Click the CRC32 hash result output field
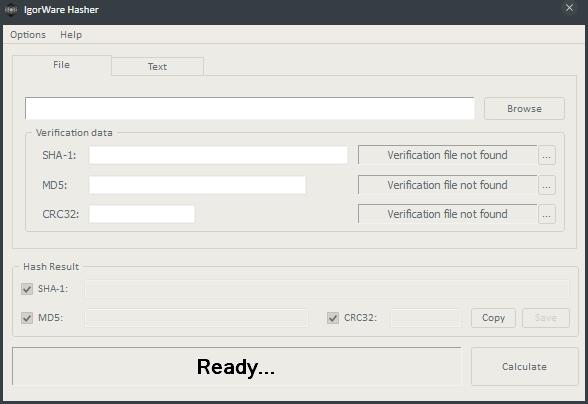Image resolution: width=588 pixels, height=404 pixels. pos(426,318)
